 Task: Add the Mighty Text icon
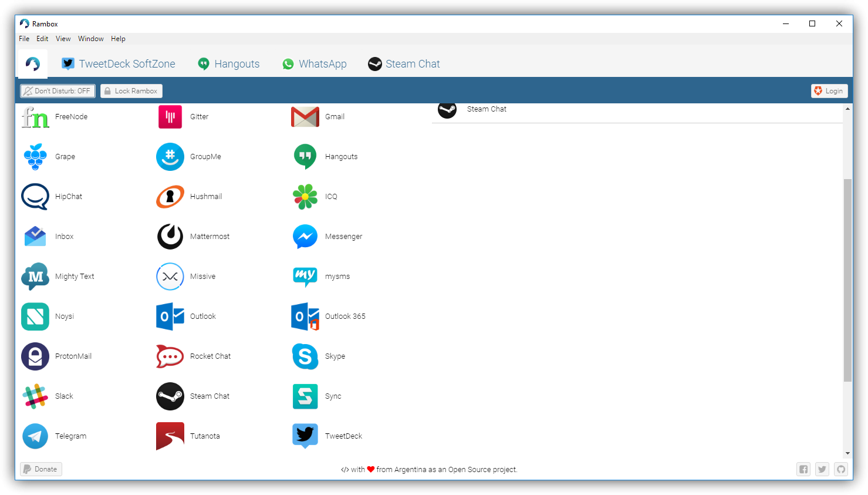pos(35,277)
